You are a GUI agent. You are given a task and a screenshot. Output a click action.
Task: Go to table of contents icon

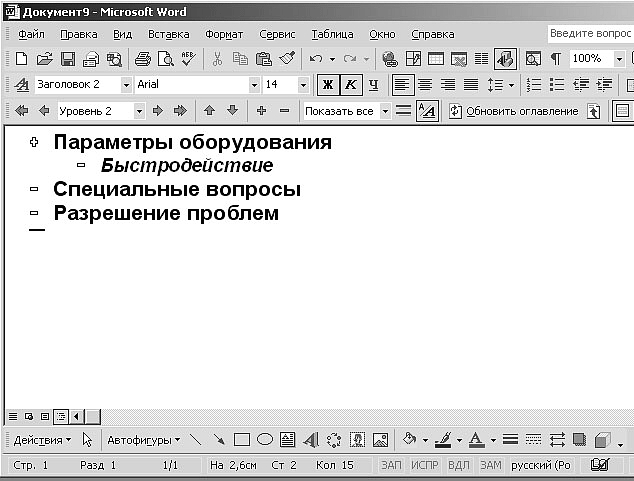click(593, 111)
